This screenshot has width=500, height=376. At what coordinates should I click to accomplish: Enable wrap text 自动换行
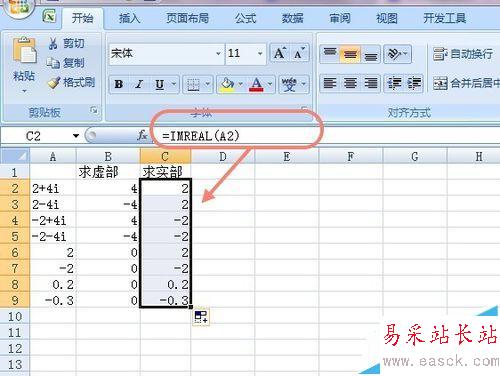(463, 54)
